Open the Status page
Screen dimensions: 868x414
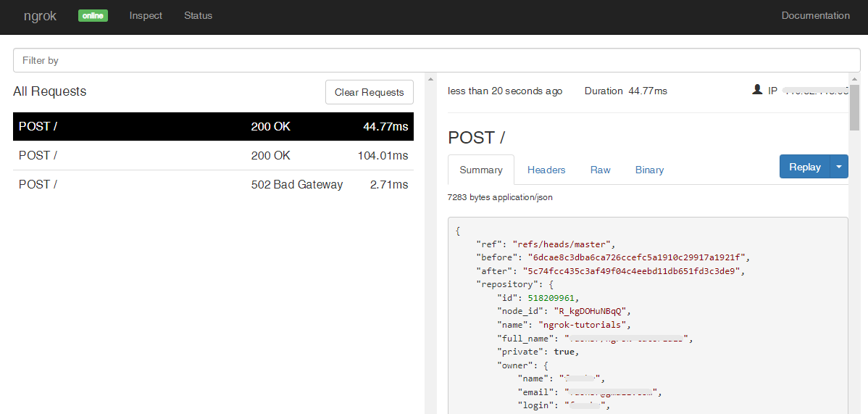tap(199, 15)
